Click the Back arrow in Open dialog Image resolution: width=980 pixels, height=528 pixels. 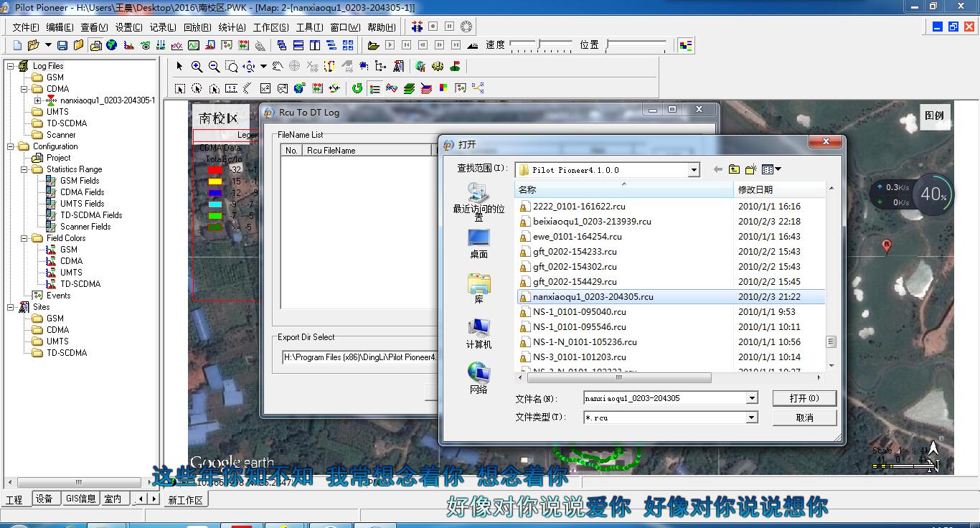pos(717,170)
